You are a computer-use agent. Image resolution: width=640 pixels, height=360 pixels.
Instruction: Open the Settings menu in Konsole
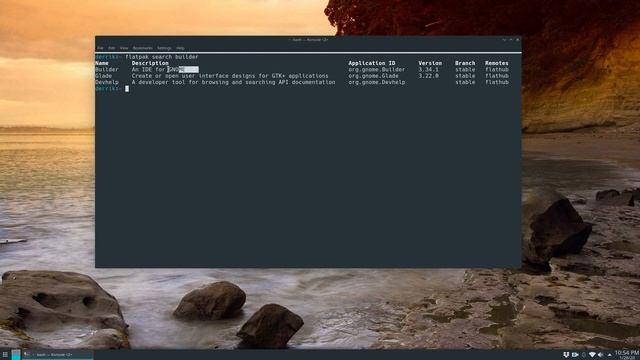tap(164, 48)
